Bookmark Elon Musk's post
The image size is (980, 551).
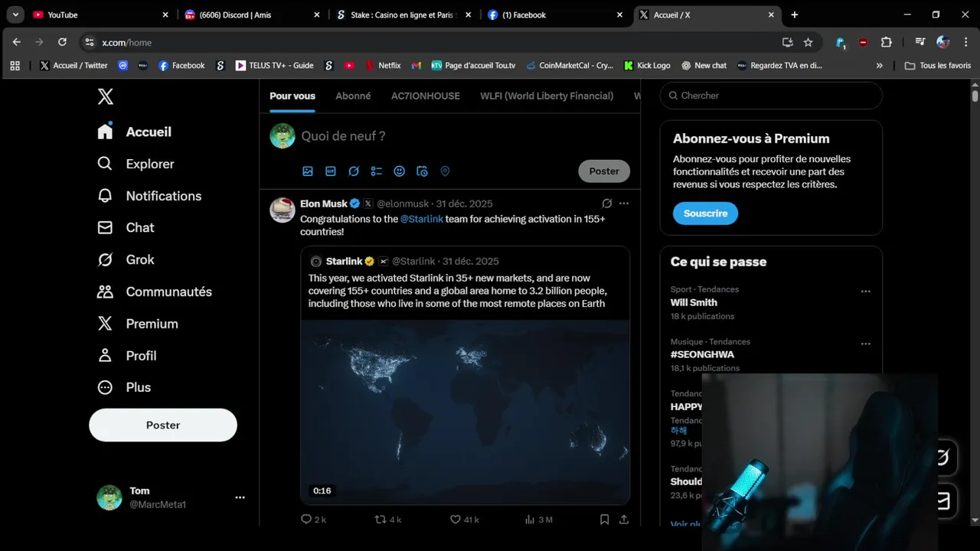(x=604, y=520)
